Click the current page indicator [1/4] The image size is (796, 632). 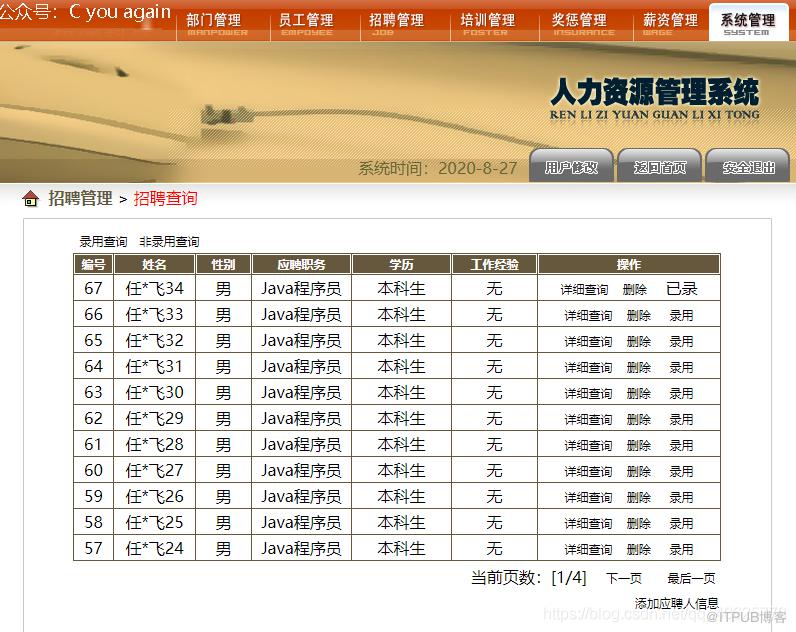point(569,578)
